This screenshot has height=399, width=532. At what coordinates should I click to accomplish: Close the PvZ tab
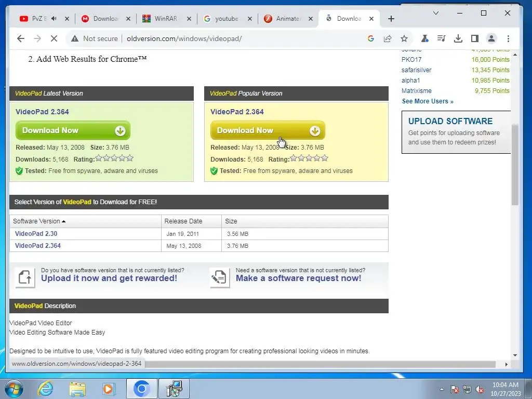(x=67, y=19)
